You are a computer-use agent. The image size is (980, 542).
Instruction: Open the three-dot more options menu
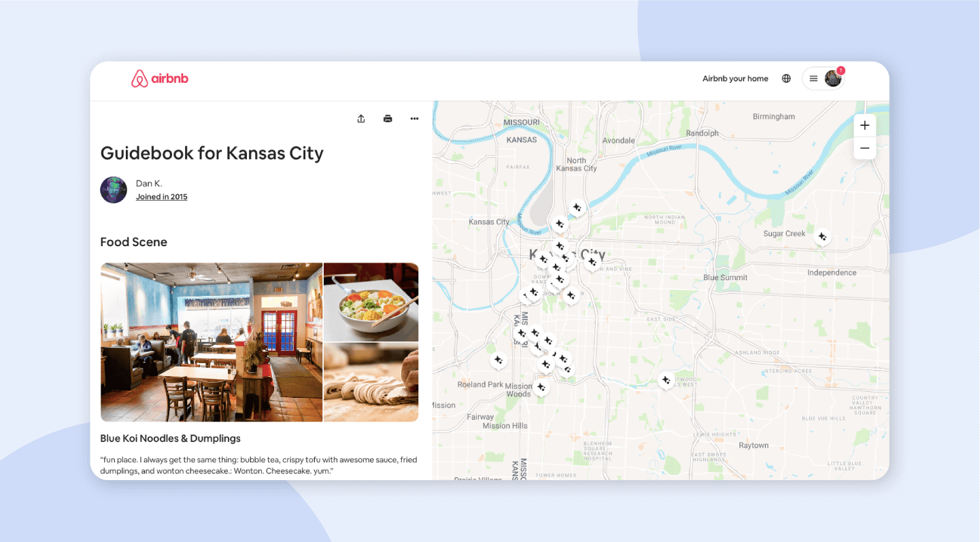click(x=414, y=119)
